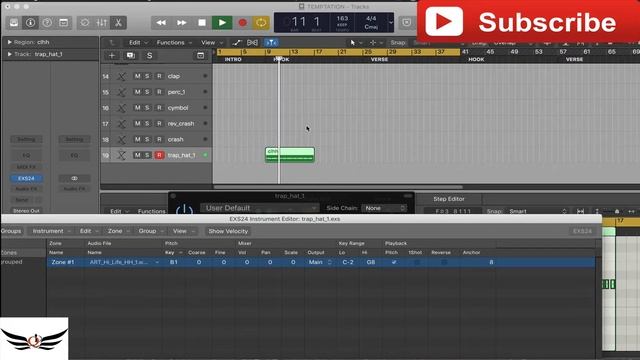
Task: Rewind the transport
Action: [x=161, y=23]
